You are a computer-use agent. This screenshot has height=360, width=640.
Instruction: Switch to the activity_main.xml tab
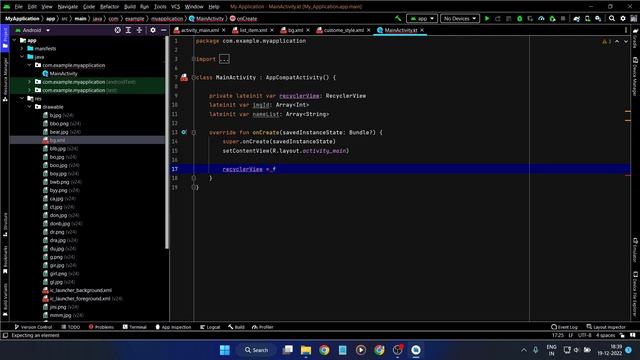200,30
